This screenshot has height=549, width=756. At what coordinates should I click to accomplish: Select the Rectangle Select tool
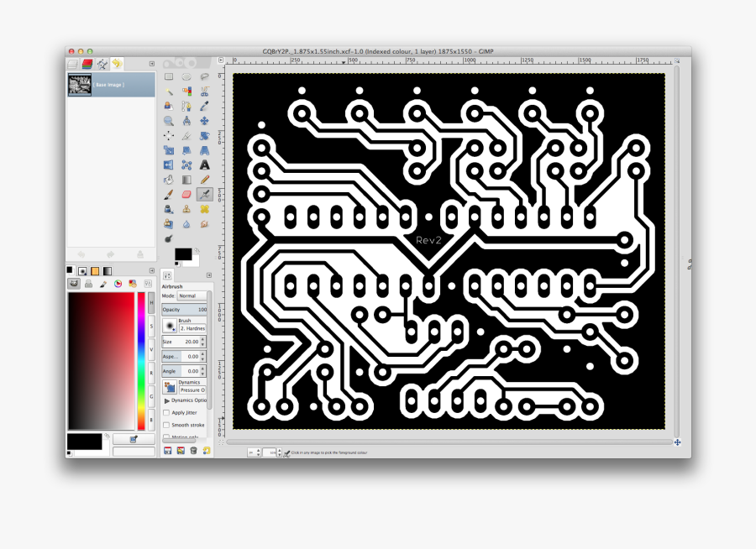point(168,77)
